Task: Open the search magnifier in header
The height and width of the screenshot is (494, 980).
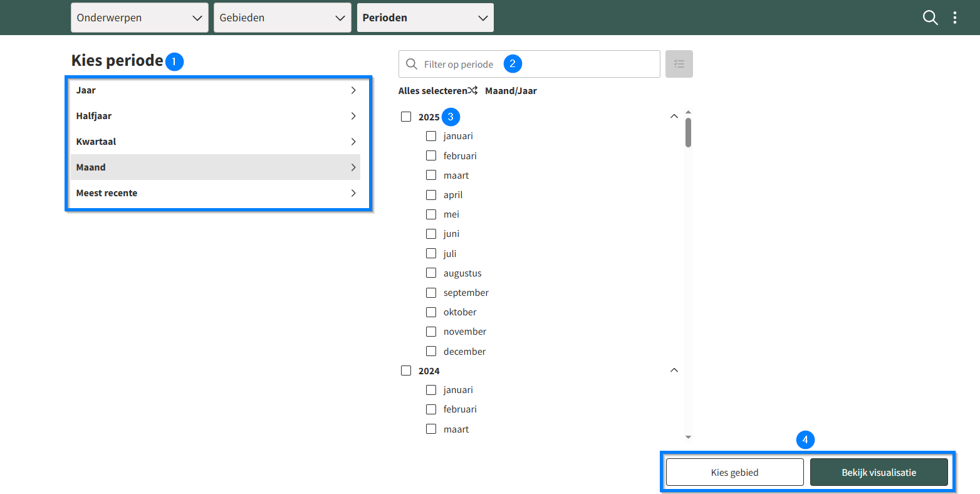Action: click(x=930, y=18)
